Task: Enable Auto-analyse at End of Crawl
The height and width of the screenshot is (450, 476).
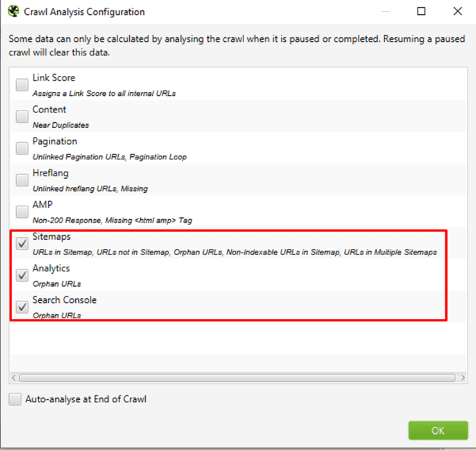Action: [x=15, y=399]
